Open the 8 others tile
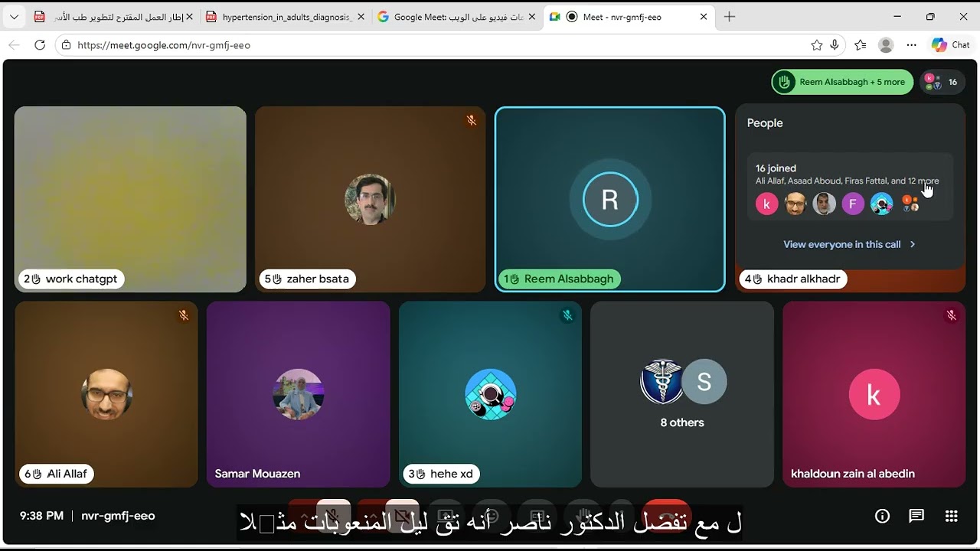The height and width of the screenshot is (551, 980). [x=681, y=394]
